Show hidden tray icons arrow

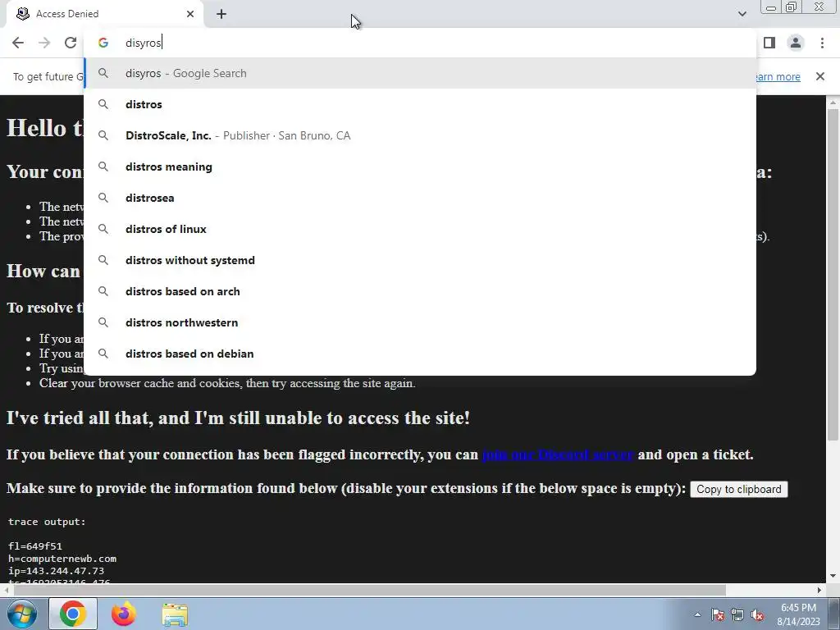(x=697, y=614)
